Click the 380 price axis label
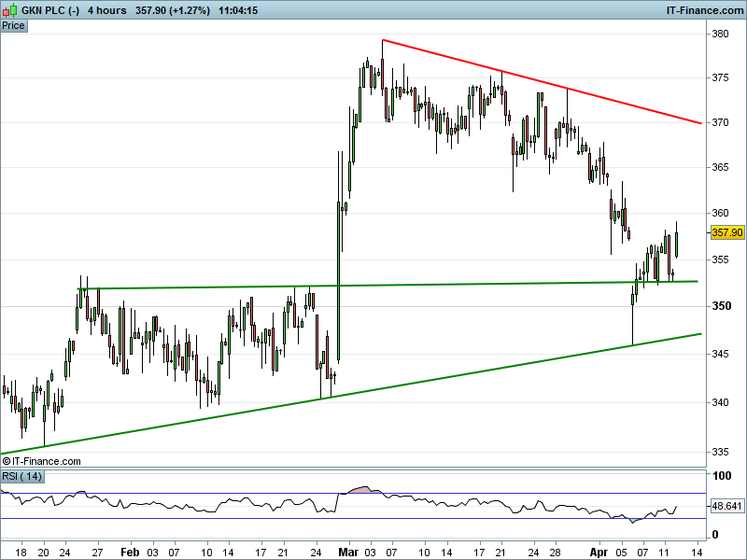747x560 pixels. tap(720, 34)
